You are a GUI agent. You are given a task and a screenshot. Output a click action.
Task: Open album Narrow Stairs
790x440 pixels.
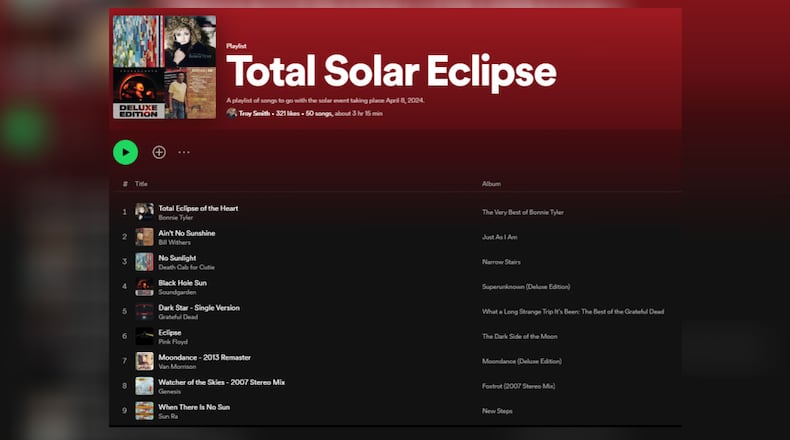pos(501,262)
